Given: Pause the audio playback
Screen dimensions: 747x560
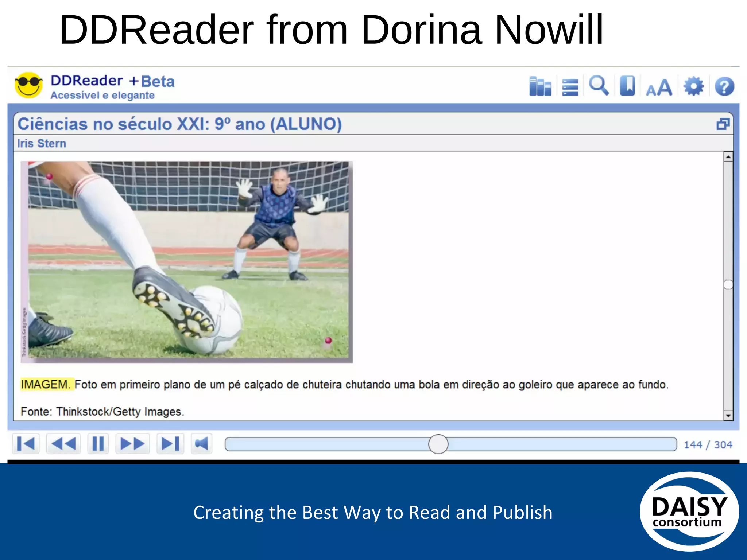Looking at the screenshot, I should pos(98,444).
